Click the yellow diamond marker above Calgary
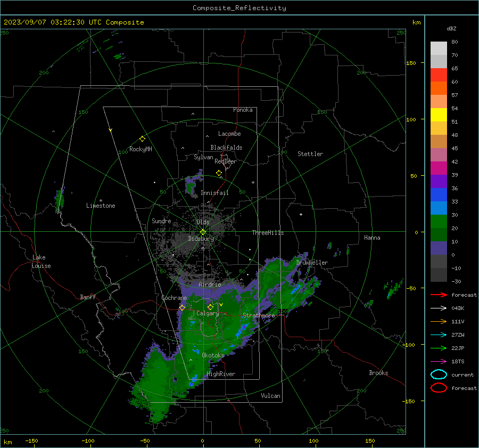Viewport: 479px width, 448px height. point(210,307)
